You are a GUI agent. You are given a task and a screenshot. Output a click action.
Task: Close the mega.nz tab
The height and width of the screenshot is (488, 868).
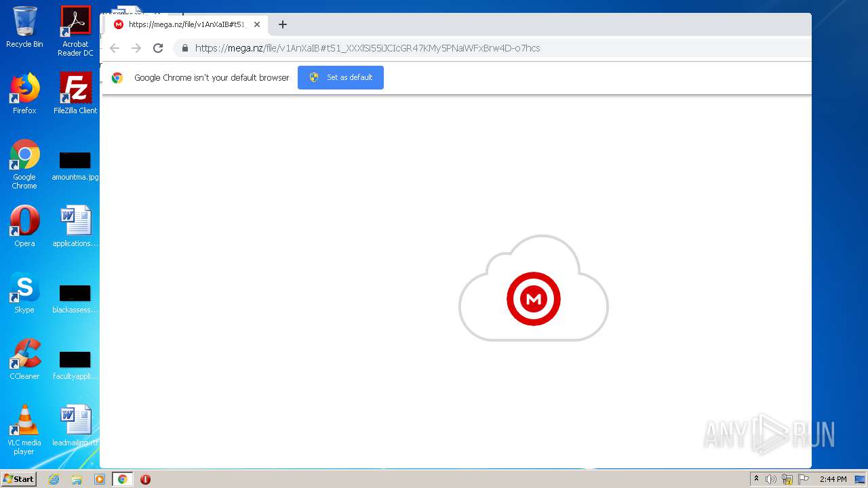point(257,24)
